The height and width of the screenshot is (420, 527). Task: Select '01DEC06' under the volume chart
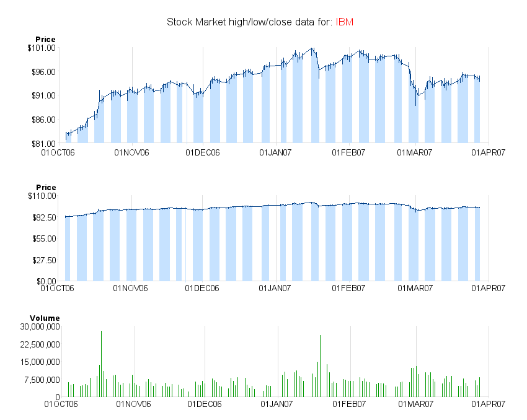click(205, 403)
